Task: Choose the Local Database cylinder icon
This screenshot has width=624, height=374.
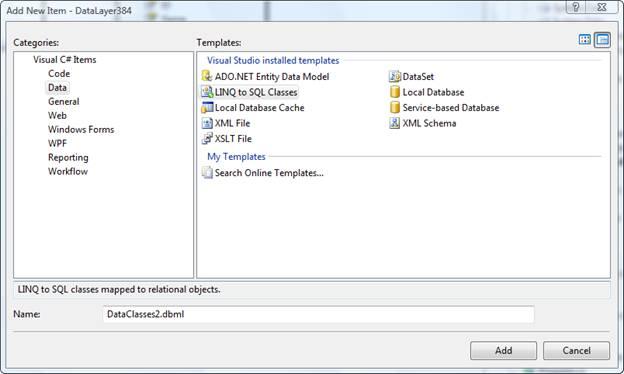Action: (394, 92)
